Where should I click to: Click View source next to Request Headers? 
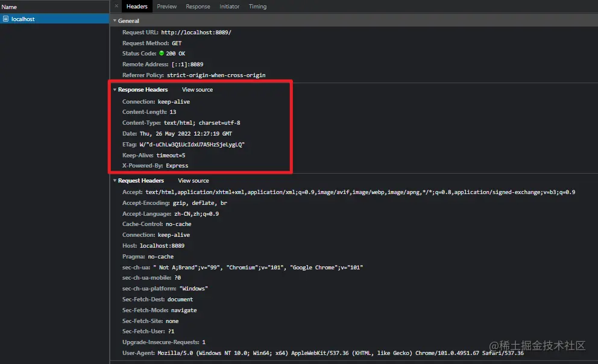click(194, 181)
